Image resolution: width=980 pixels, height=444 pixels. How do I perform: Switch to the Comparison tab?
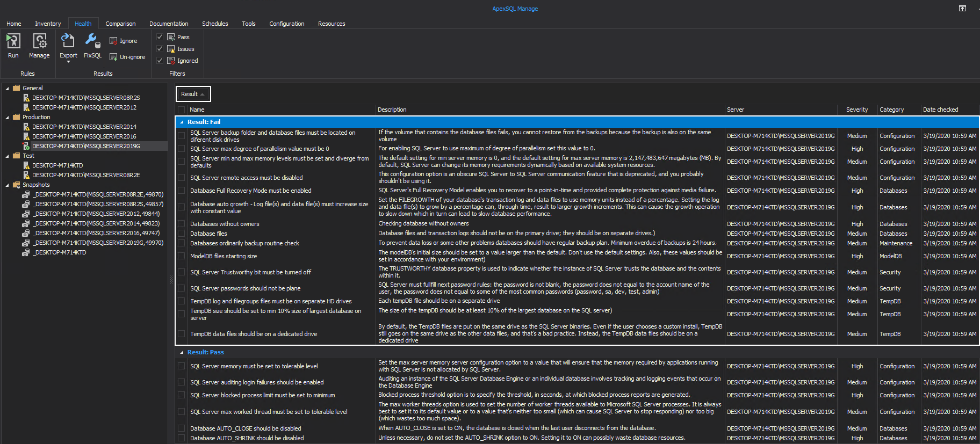[120, 24]
